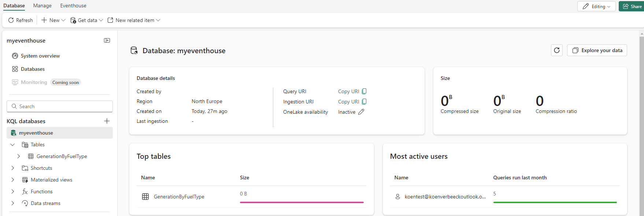Click the green queries bar
The height and width of the screenshot is (216, 644).
[555, 202]
